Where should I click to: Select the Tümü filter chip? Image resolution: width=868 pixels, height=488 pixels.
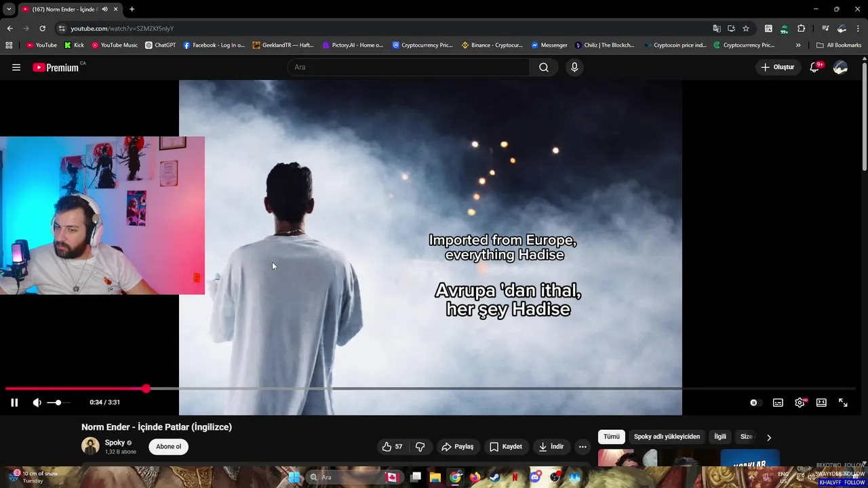coord(611,436)
